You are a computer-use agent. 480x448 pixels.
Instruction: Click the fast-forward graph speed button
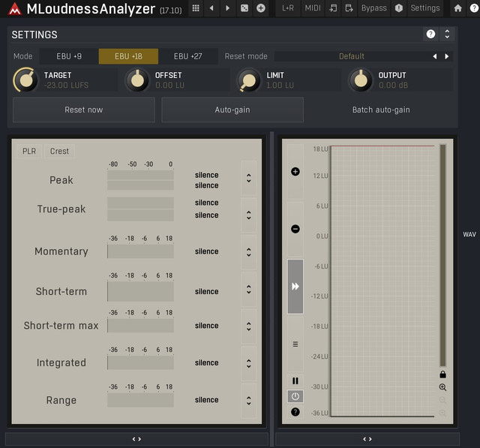click(295, 287)
